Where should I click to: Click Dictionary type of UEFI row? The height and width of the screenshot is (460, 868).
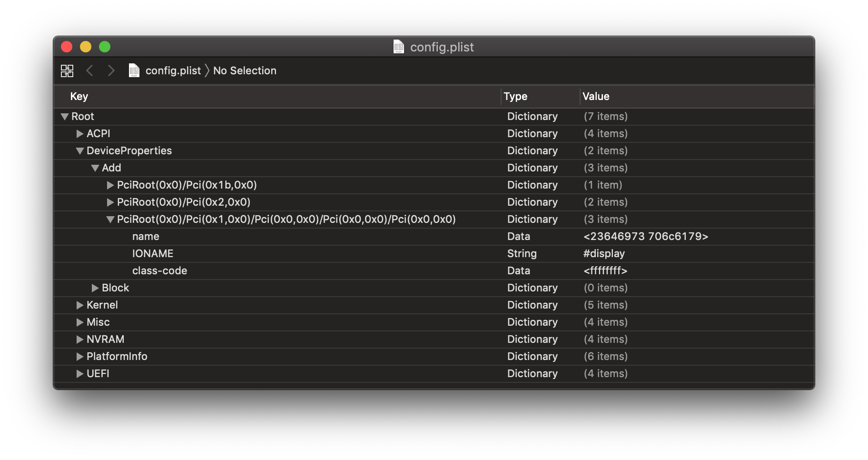click(x=533, y=374)
